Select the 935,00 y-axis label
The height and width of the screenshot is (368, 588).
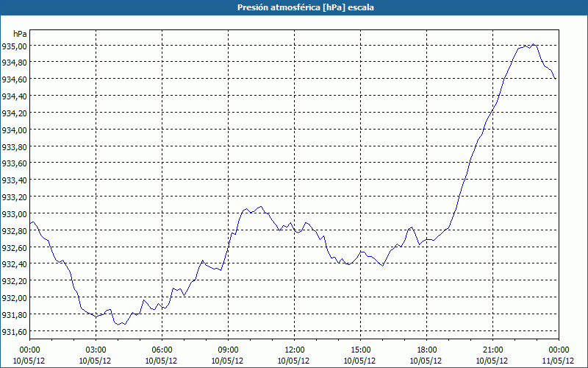[x=15, y=46]
